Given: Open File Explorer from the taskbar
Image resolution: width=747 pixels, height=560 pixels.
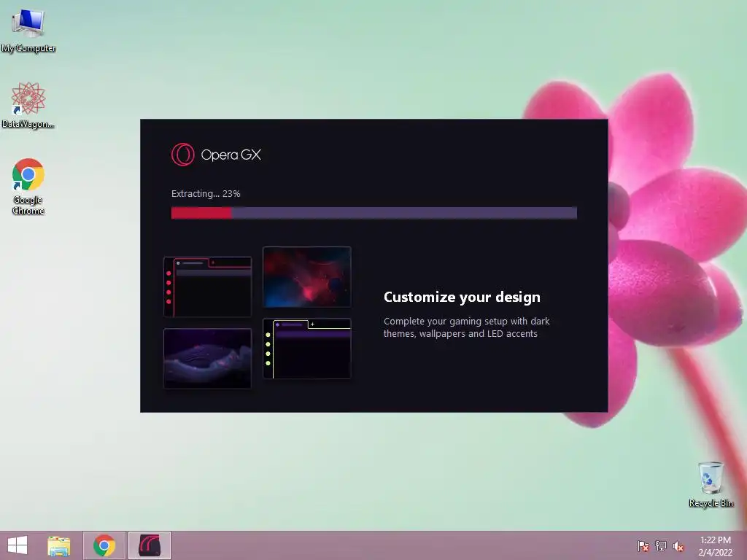Looking at the screenshot, I should coord(59,545).
